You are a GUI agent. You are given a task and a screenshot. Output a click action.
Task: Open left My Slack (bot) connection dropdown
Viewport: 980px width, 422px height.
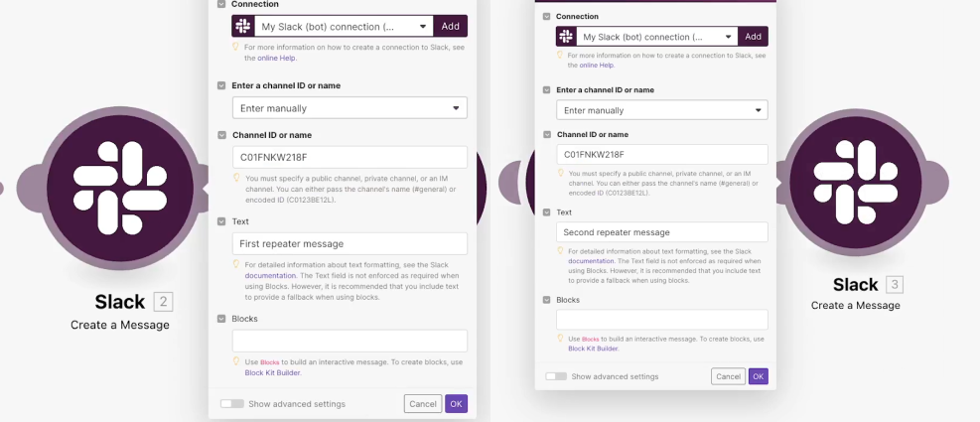point(344,26)
